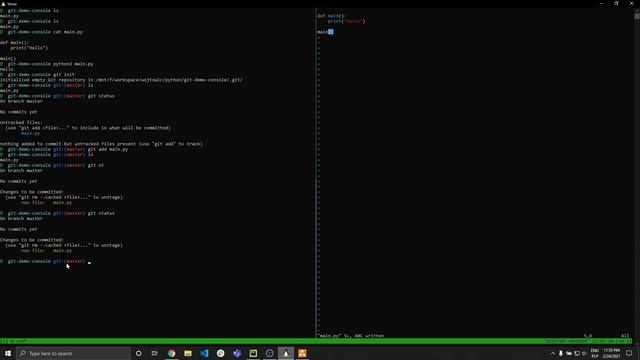Open File Explorer from the taskbar

(188, 353)
